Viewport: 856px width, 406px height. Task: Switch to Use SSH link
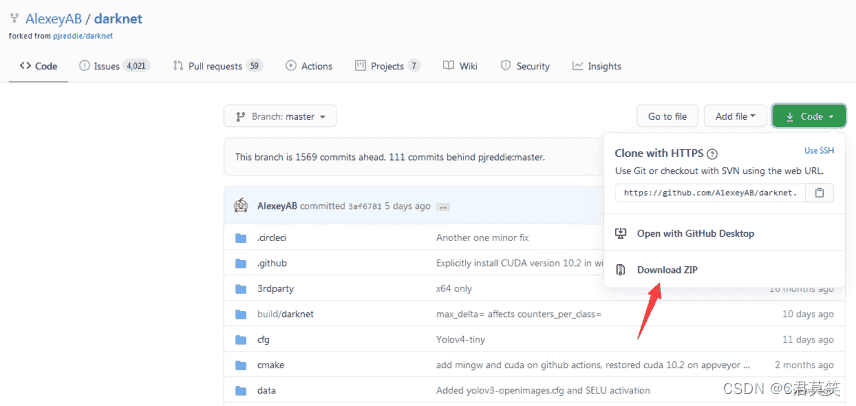pos(819,151)
